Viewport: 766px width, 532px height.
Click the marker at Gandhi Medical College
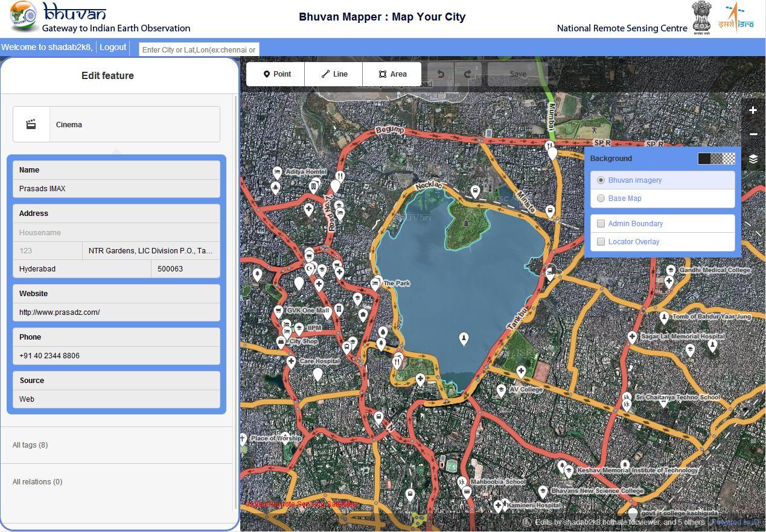(x=671, y=270)
